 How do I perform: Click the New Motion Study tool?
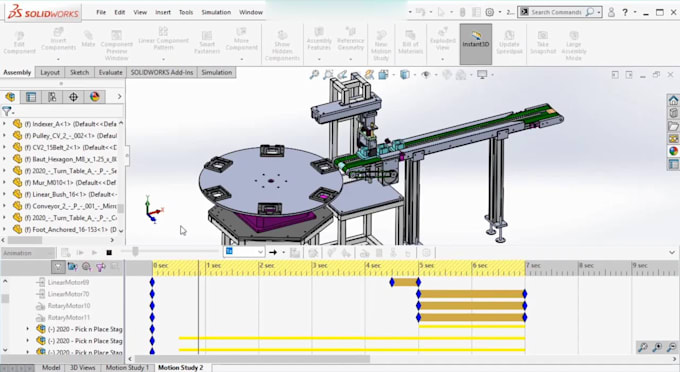tap(381, 46)
